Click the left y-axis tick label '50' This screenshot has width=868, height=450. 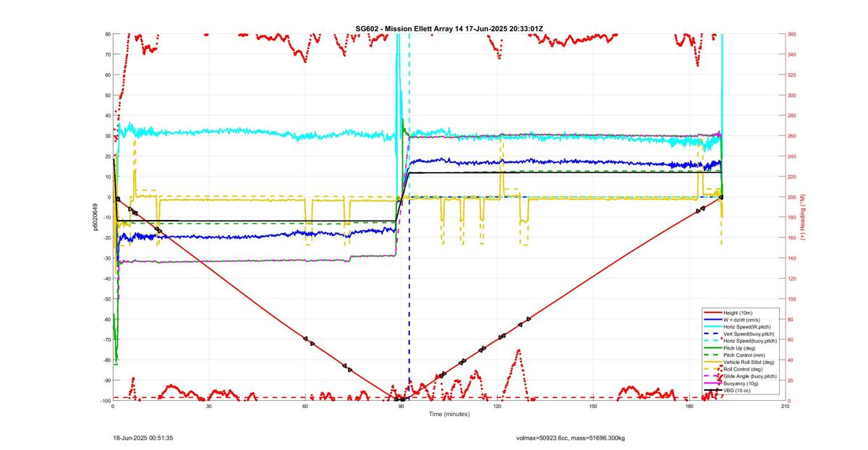click(x=107, y=95)
